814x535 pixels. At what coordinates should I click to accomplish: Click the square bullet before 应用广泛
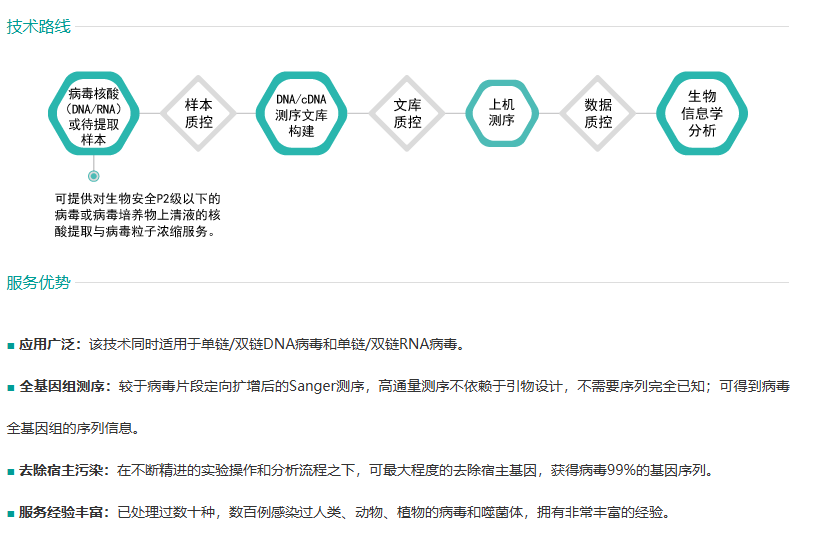point(10,345)
